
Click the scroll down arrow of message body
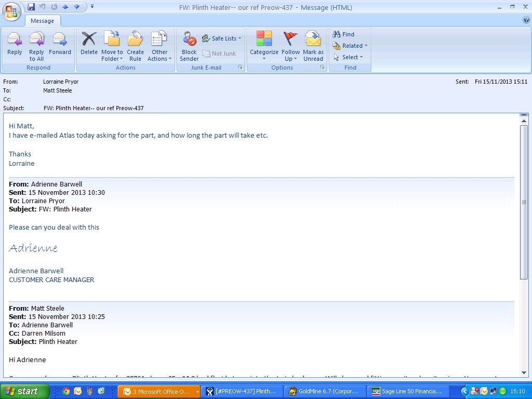point(524,373)
